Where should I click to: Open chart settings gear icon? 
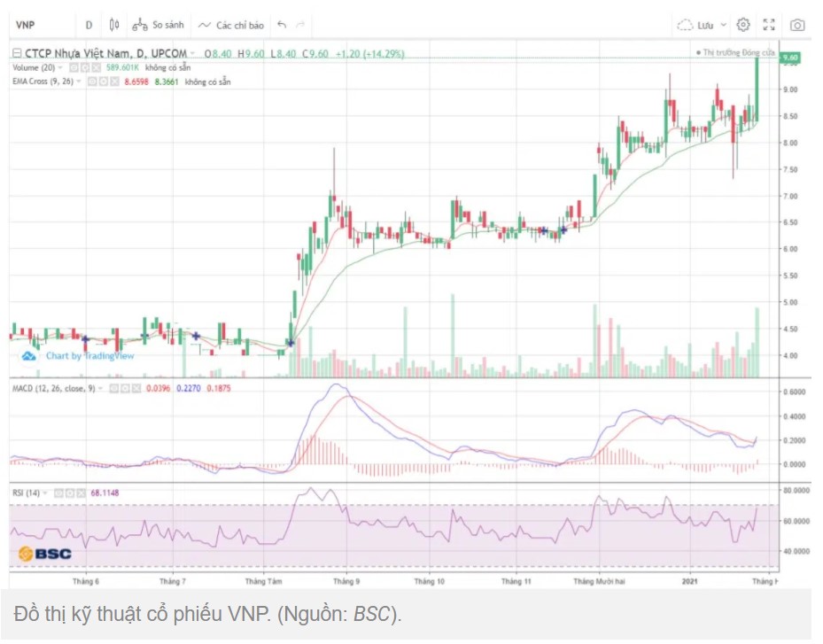coord(743,25)
